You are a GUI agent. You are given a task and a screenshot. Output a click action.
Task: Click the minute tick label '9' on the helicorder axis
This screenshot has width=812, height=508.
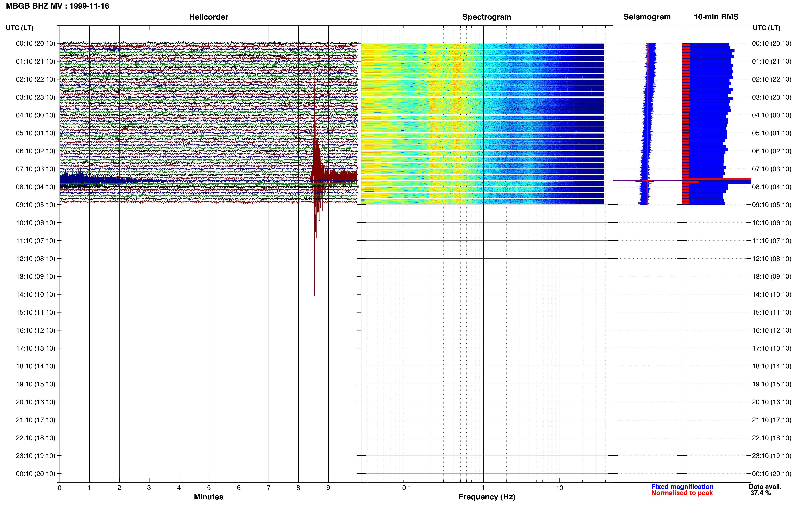click(328, 487)
